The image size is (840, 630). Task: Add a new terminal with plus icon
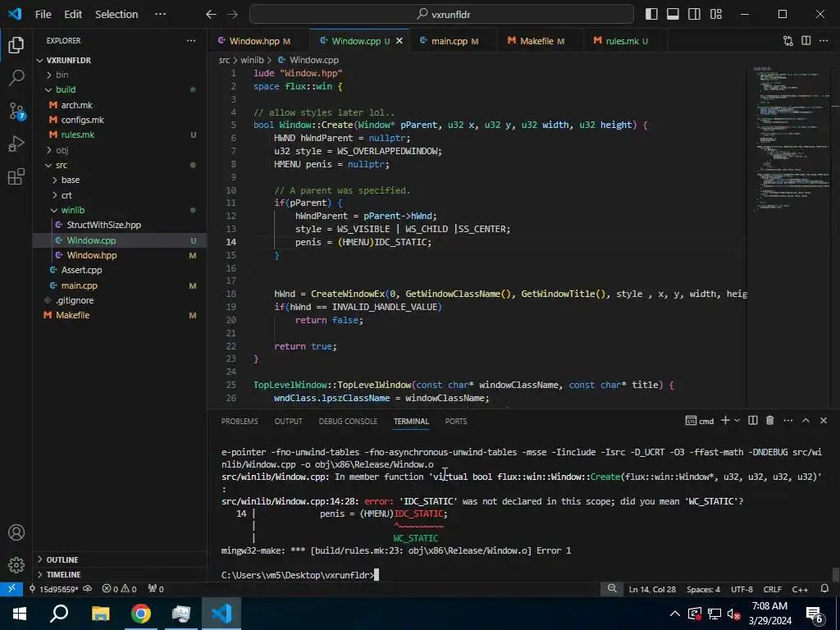(x=725, y=421)
